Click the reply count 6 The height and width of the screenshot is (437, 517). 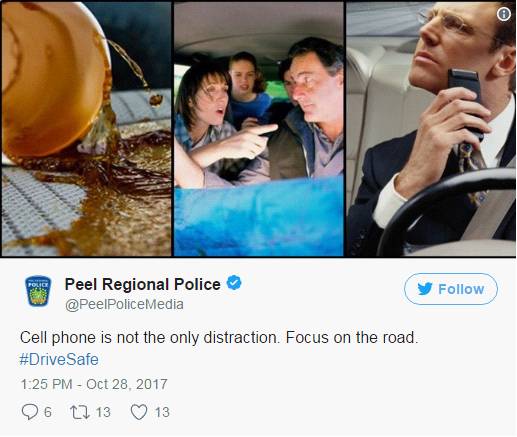point(48,412)
